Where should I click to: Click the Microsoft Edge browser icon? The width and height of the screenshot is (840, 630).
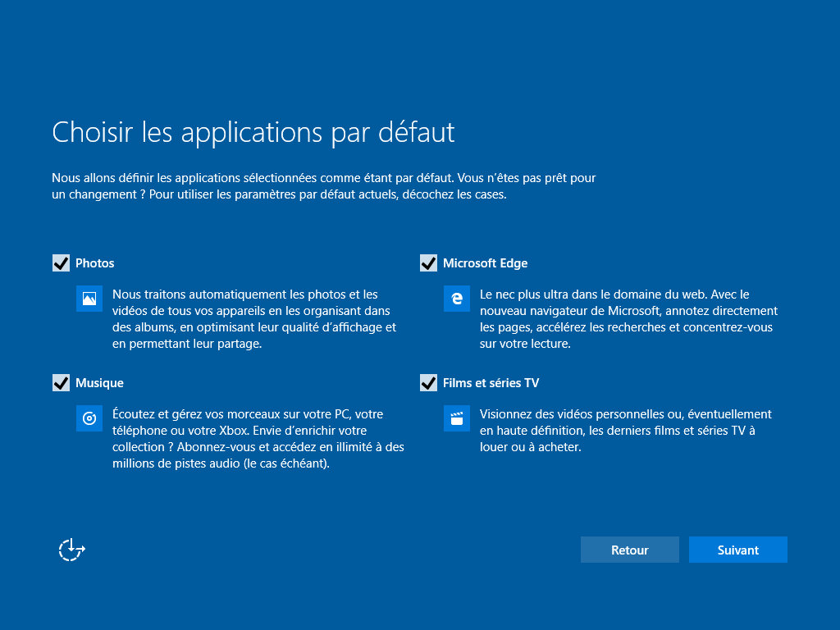[456, 299]
